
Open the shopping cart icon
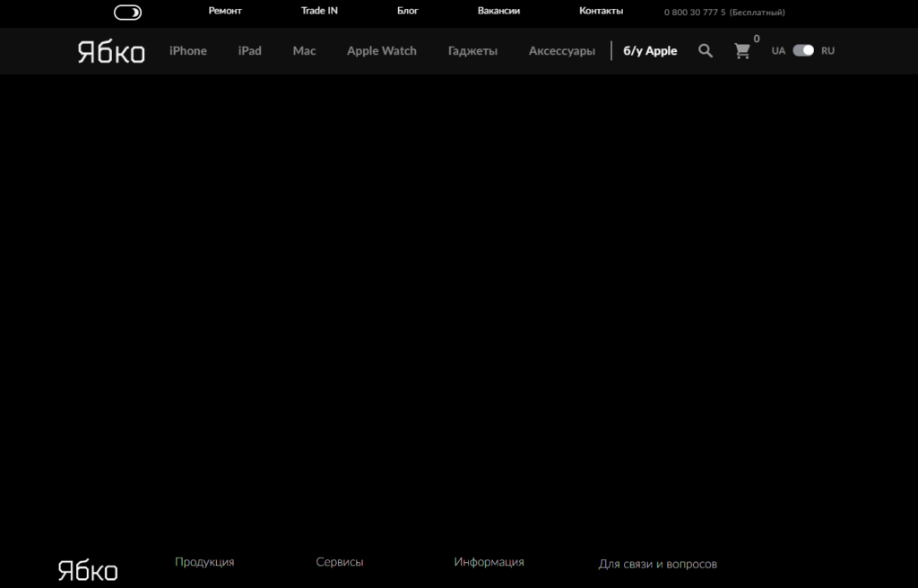742,51
